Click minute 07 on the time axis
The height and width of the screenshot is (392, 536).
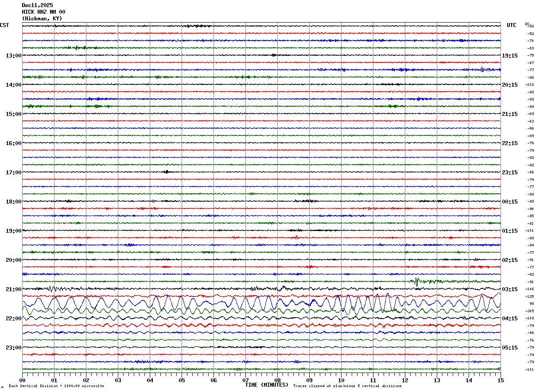click(245, 380)
